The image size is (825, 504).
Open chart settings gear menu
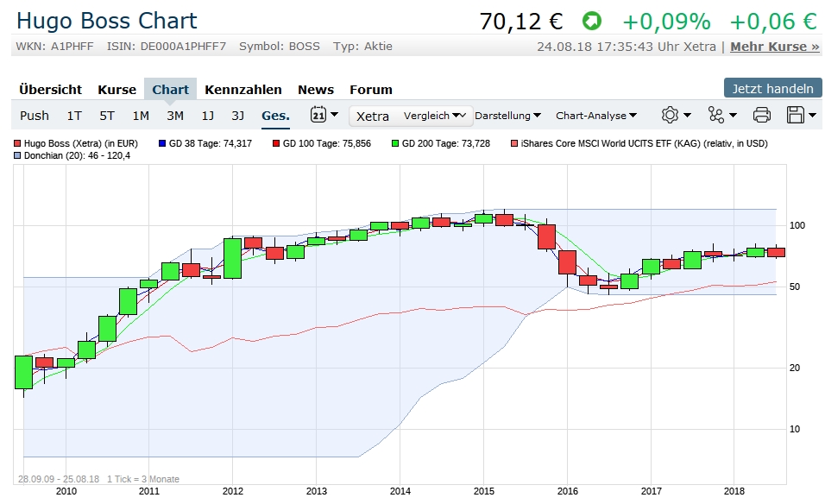click(676, 115)
